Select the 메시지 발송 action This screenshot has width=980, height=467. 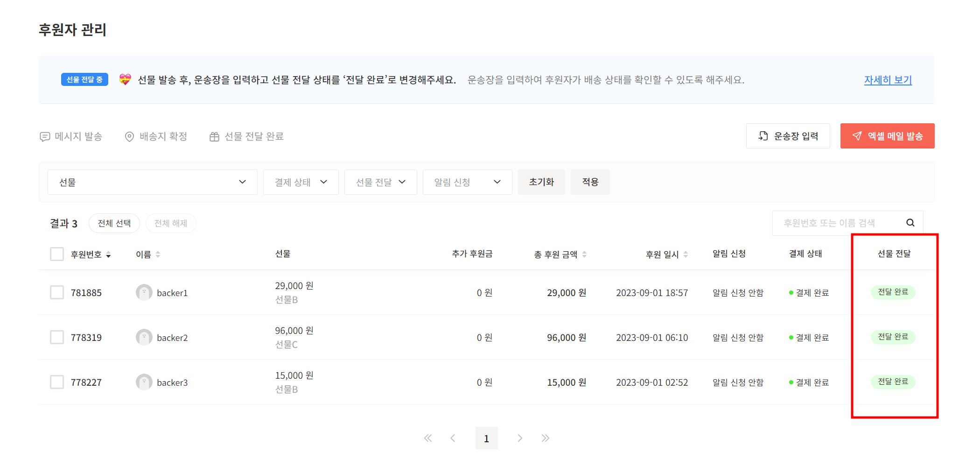[x=71, y=136]
